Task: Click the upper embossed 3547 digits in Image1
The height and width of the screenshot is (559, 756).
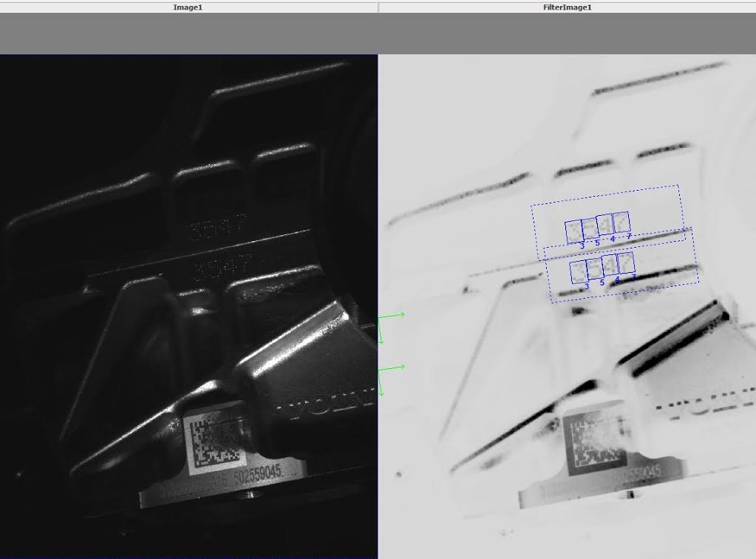Action: (x=217, y=231)
